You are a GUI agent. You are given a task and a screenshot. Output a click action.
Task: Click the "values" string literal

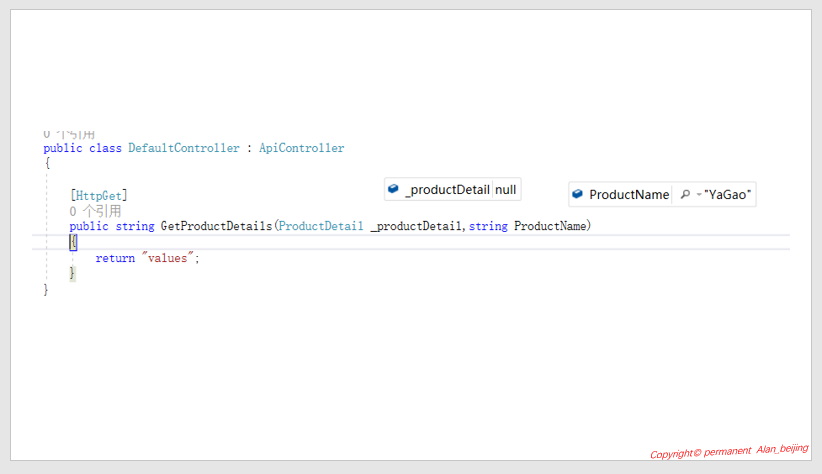[167, 257]
